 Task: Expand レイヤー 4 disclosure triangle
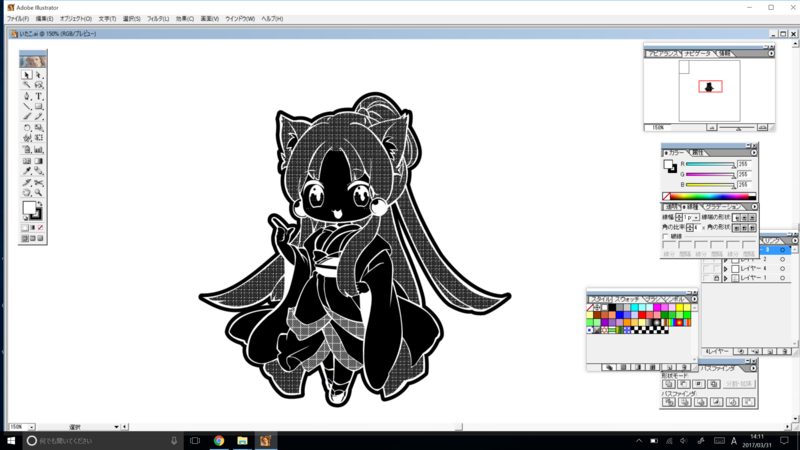coord(726,269)
